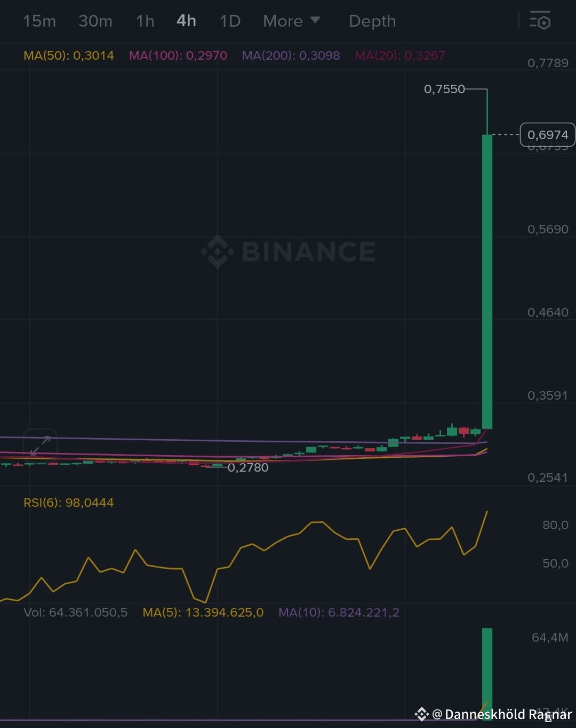Tap the MA(100): 0,2970 label

(x=178, y=55)
